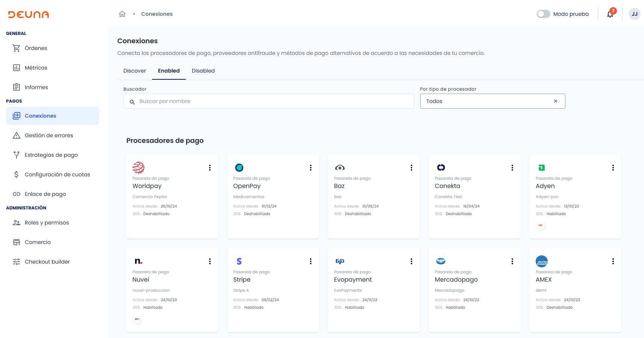Open Métricas in the sidebar
This screenshot has height=338, width=644.
click(x=53, y=68)
